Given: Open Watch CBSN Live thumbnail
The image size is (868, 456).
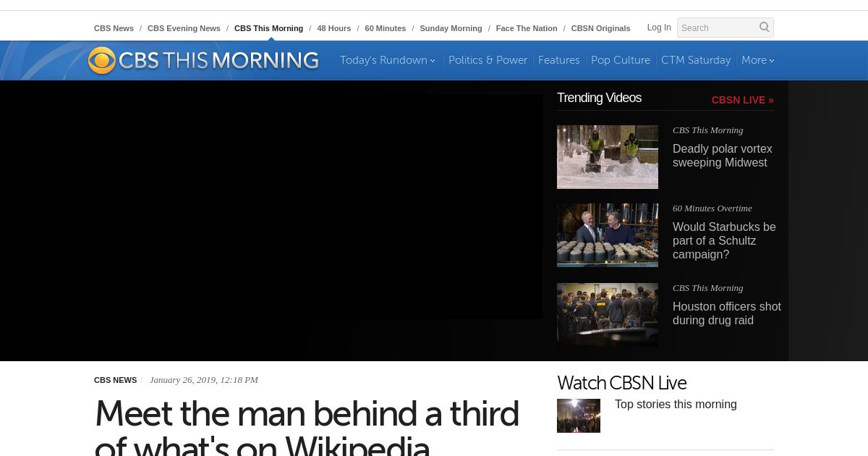Looking at the screenshot, I should [579, 415].
